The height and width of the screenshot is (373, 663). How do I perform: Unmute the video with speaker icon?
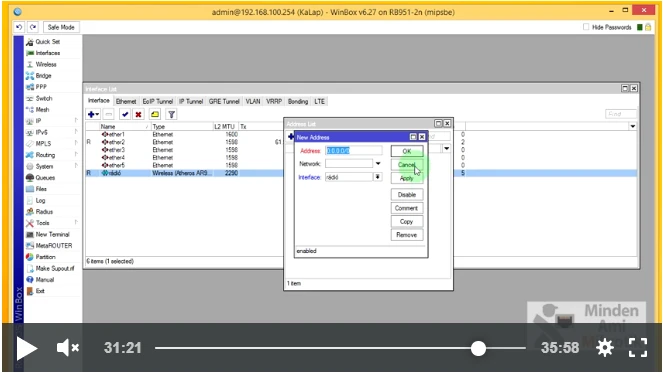68,348
